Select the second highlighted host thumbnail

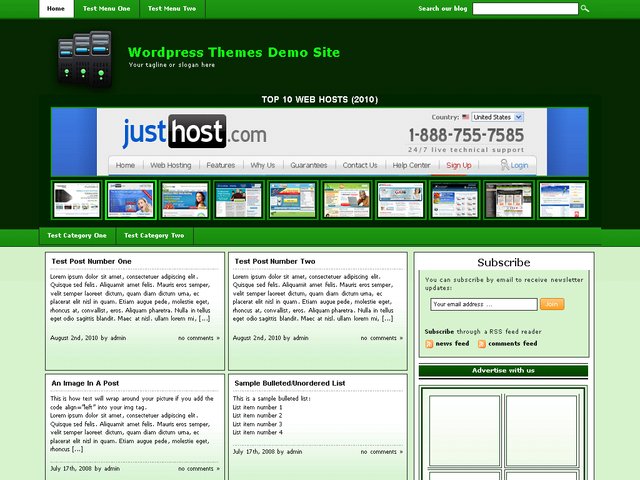(x=131, y=200)
